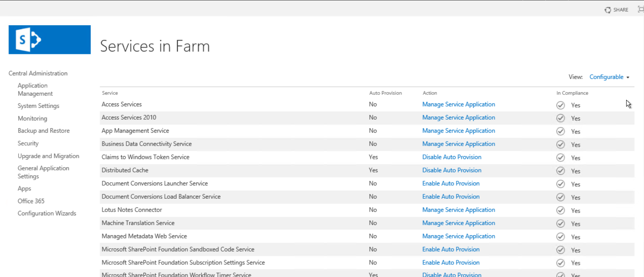This screenshot has width=644, height=277.
Task: Select Office 365 in the sidebar
Action: point(31,201)
